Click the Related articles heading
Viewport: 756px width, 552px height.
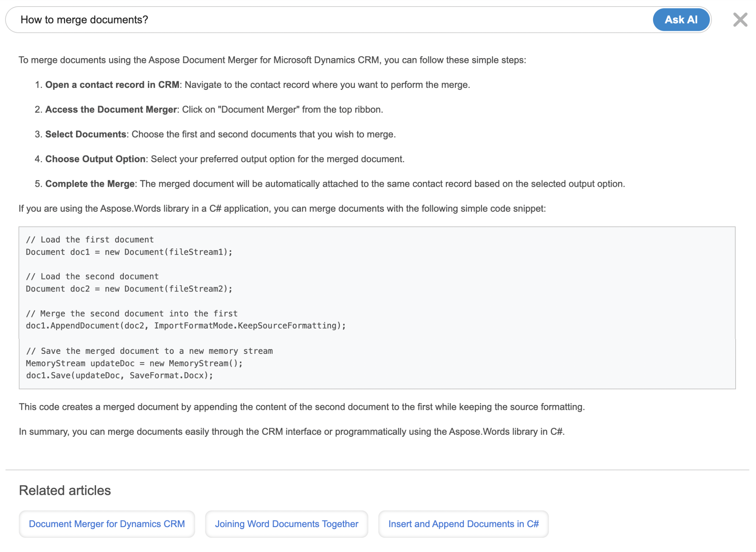click(x=65, y=490)
